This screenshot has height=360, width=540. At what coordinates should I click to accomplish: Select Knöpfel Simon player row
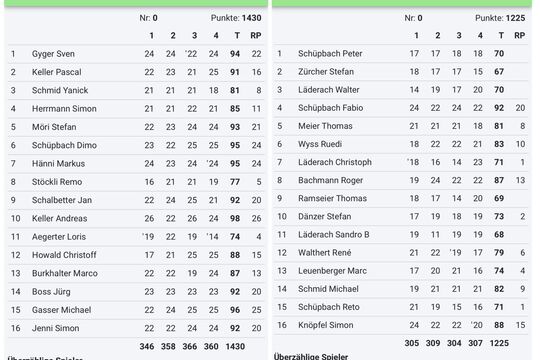tap(401, 325)
